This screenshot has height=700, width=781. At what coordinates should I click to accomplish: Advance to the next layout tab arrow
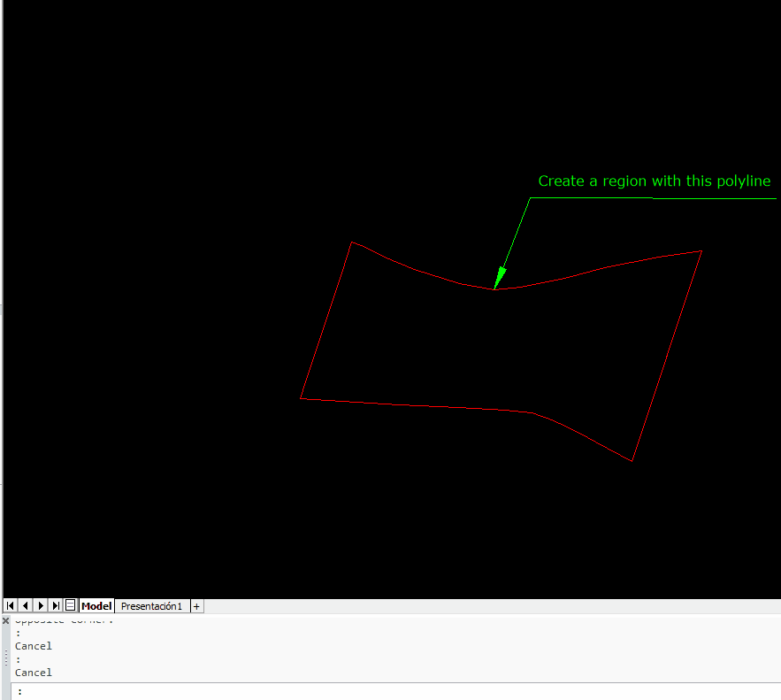click(41, 606)
